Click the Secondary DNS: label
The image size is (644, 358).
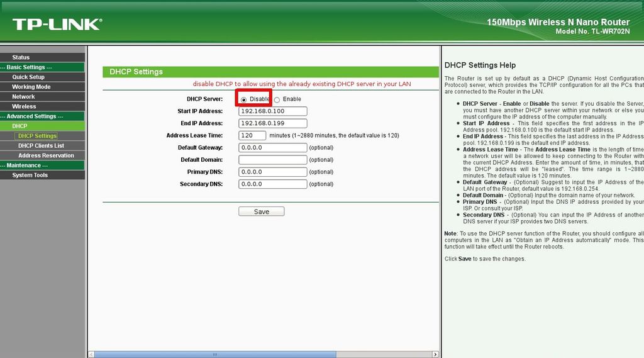click(x=201, y=184)
